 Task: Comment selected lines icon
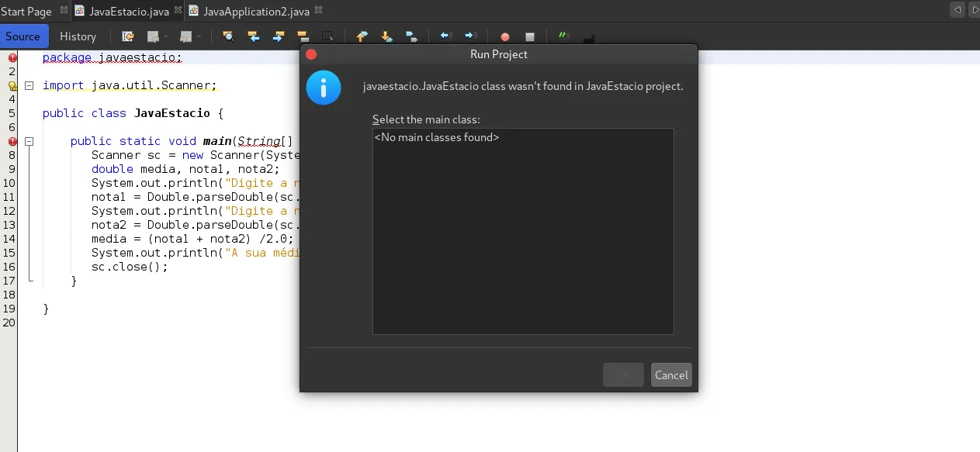pos(564,36)
